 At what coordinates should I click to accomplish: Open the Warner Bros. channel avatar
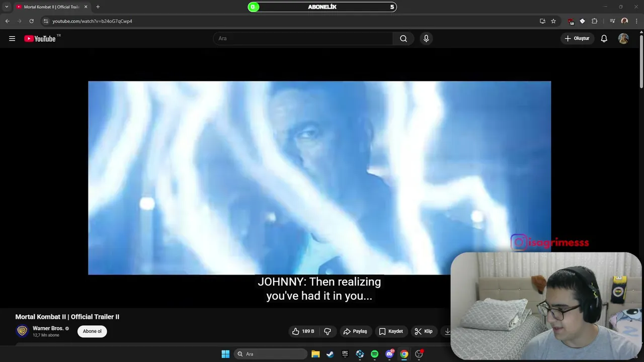pos(22,331)
